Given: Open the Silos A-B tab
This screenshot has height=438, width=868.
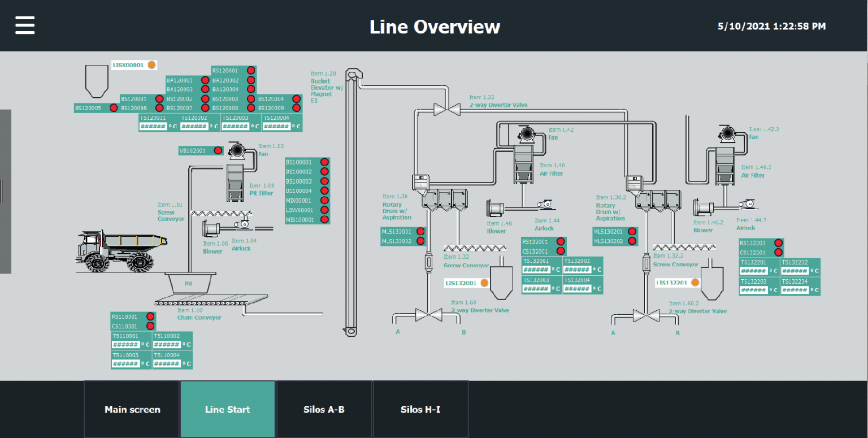Looking at the screenshot, I should (x=324, y=409).
